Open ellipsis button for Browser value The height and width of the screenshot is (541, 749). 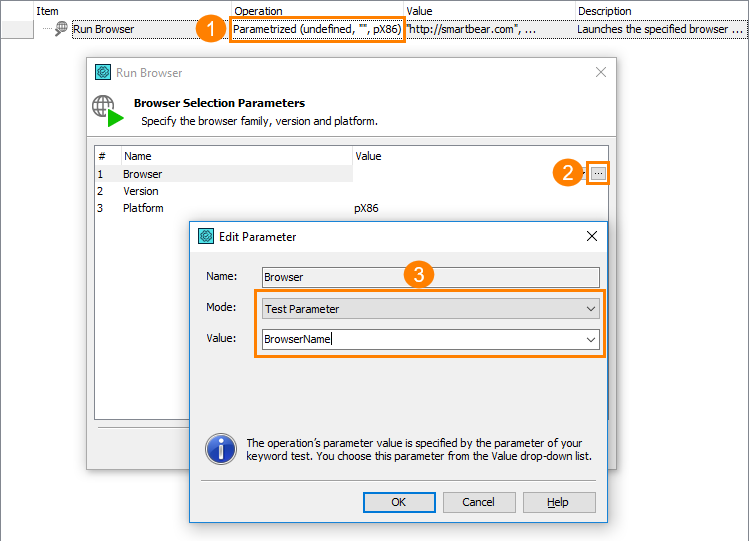(598, 173)
